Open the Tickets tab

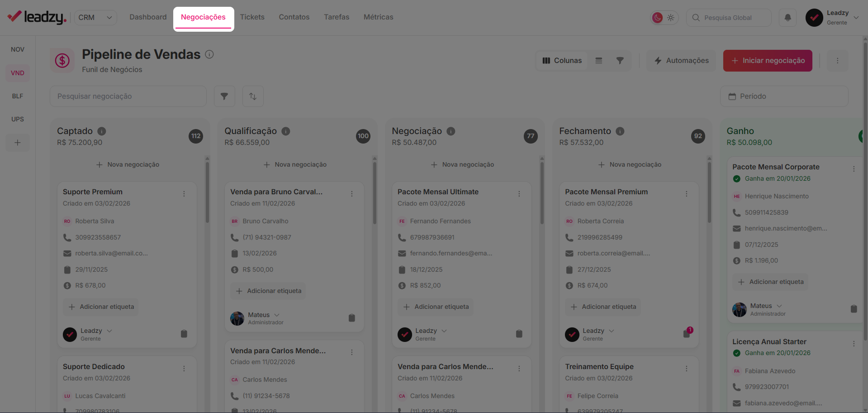[252, 17]
